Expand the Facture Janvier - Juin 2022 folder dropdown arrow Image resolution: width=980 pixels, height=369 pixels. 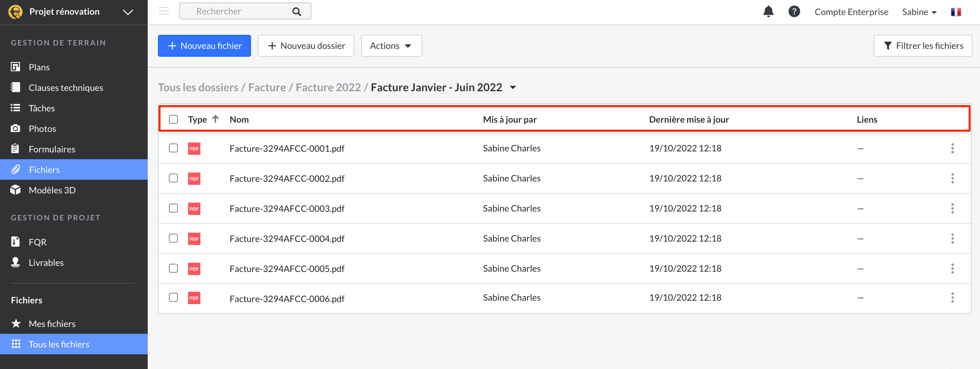(513, 87)
